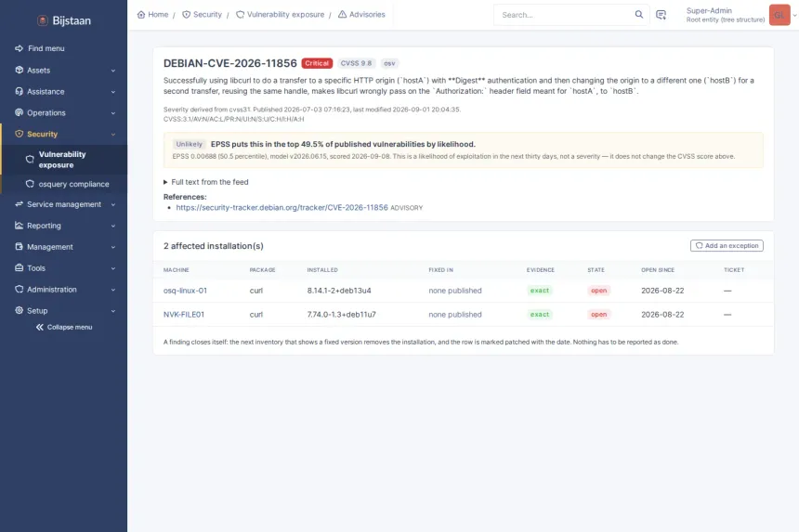This screenshot has height=532, width=799.
Task: Click the Advisories warning triangle icon
Action: (343, 14)
